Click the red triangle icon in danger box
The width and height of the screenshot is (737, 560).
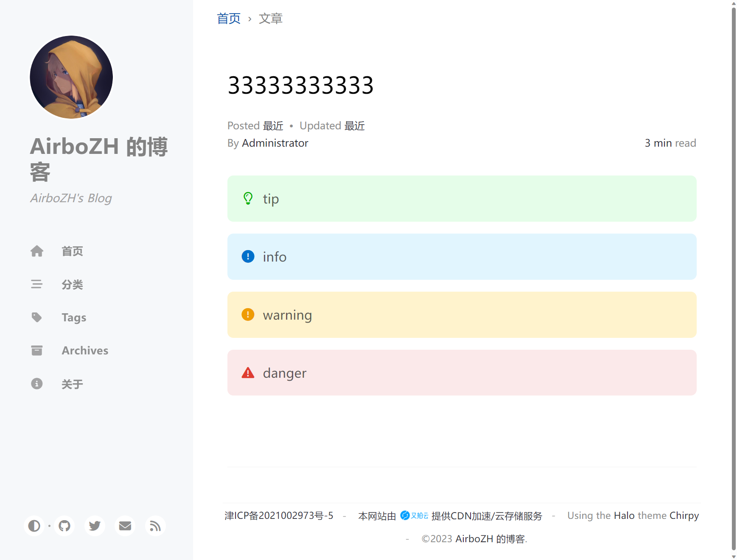(x=248, y=373)
